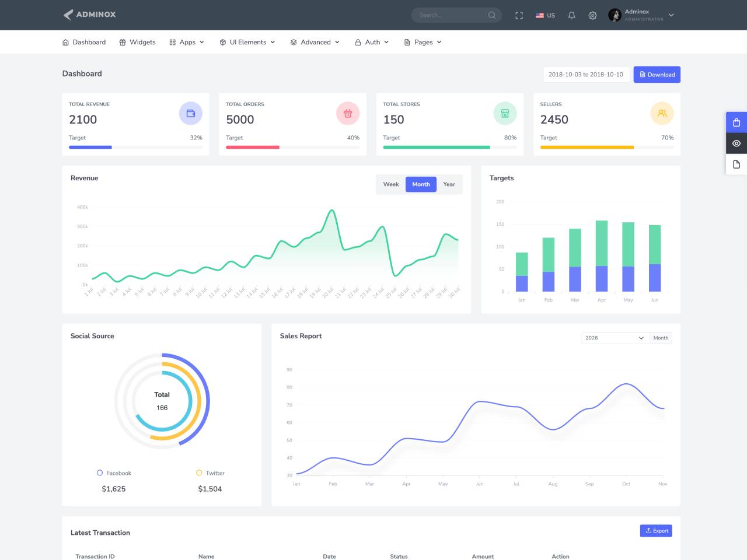
Task: Click the Jan bar in Targets chart
Action: [522, 272]
